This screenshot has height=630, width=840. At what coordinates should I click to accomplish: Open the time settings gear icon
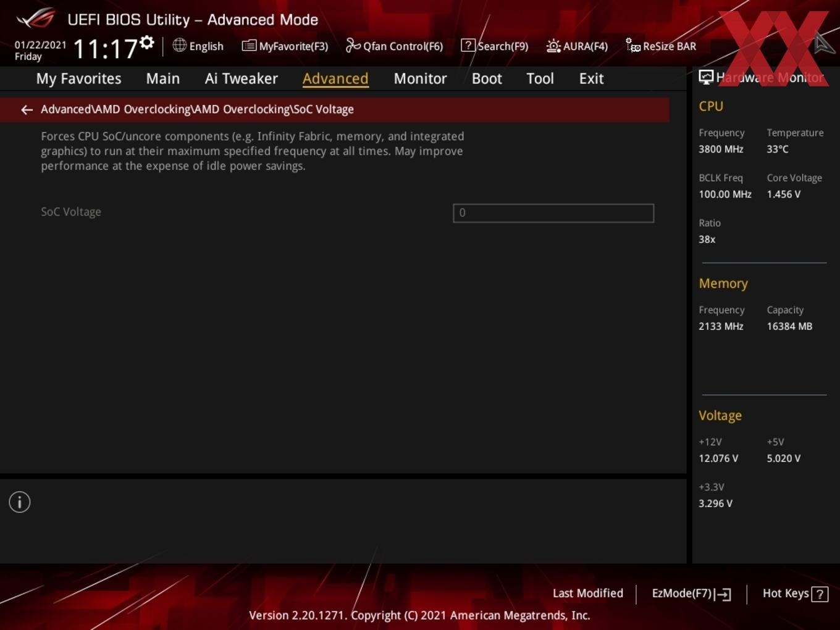(146, 43)
